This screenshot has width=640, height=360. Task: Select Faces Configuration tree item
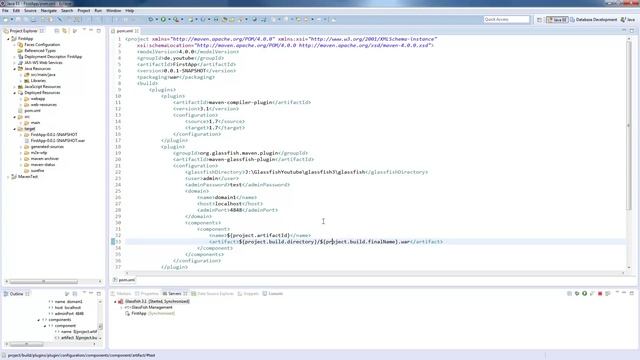point(42,45)
